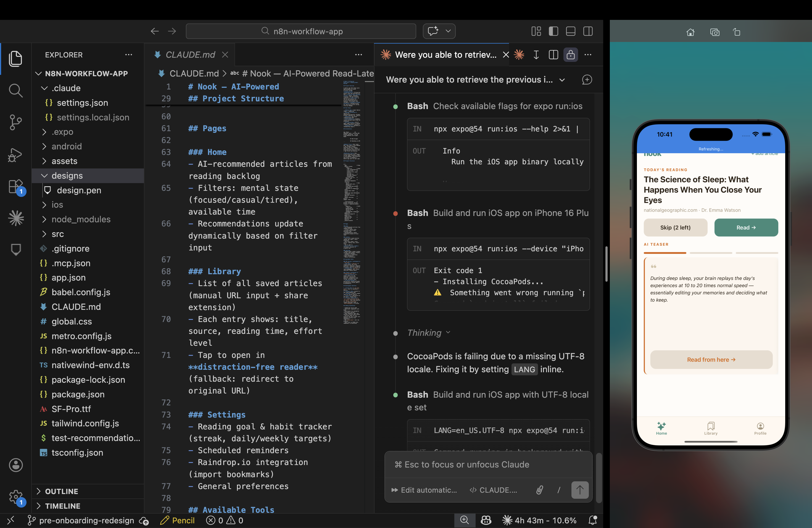The image size is (812, 528).
Task: Click the slash command button
Action: pos(558,490)
